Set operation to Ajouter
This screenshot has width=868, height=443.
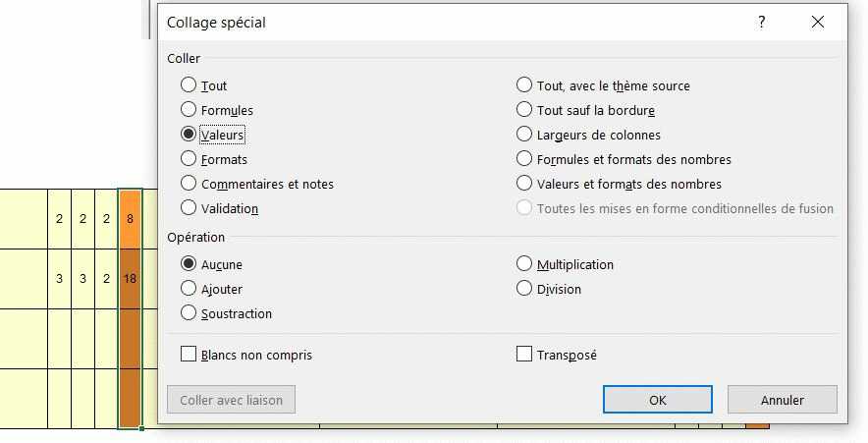coord(189,289)
